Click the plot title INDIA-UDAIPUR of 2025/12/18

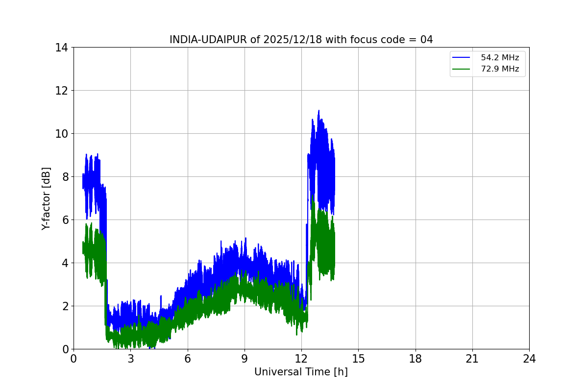coord(301,40)
